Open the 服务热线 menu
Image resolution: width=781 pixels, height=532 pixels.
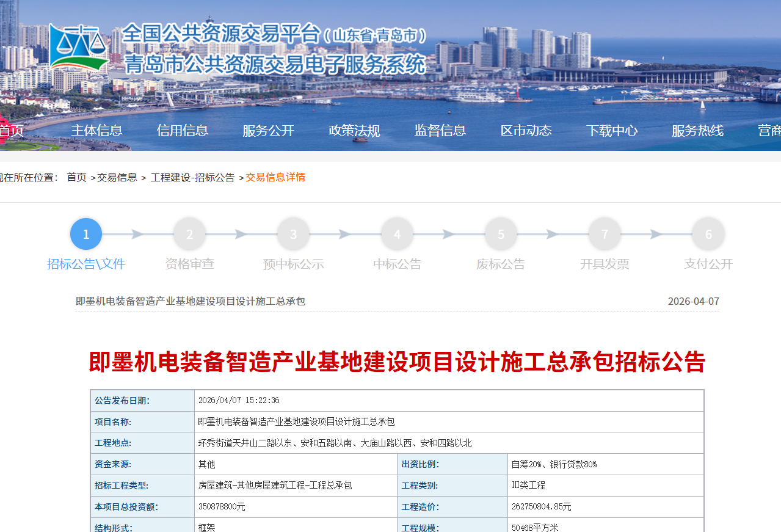pos(698,130)
